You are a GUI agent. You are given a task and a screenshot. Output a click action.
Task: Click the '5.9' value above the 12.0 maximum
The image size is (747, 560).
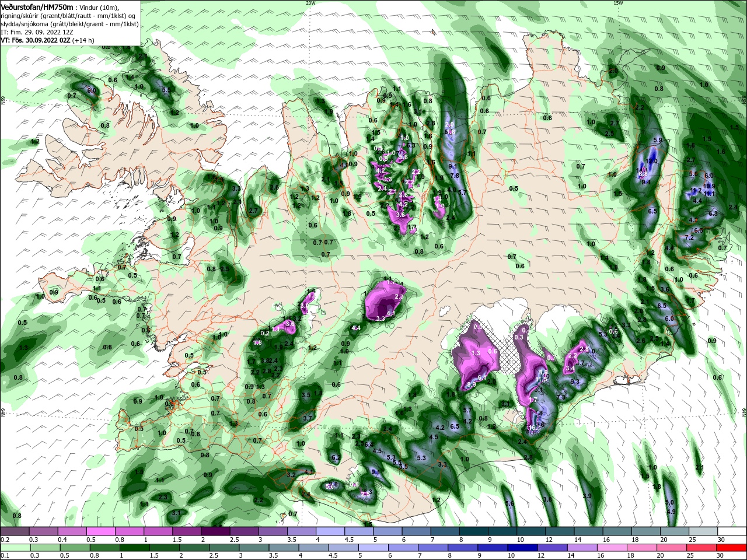[x=658, y=140]
